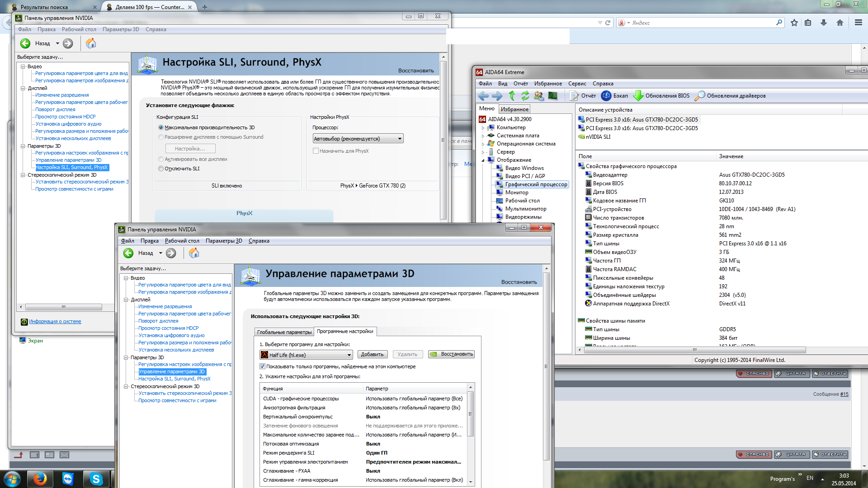Select Регулировка настроек изображения in the 3D settings window tree
Screen dimensions: 868x488
point(185,364)
